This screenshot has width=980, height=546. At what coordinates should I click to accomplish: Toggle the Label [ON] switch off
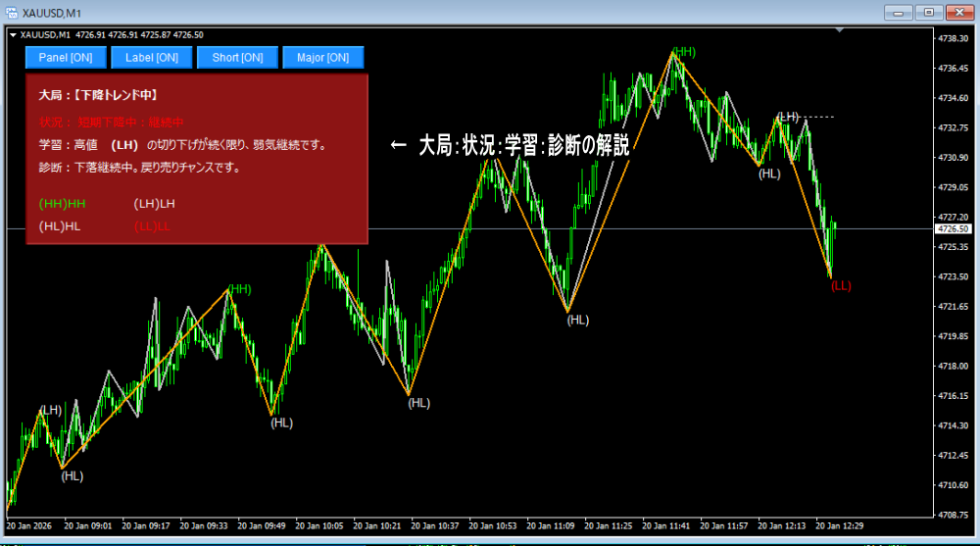(152, 58)
